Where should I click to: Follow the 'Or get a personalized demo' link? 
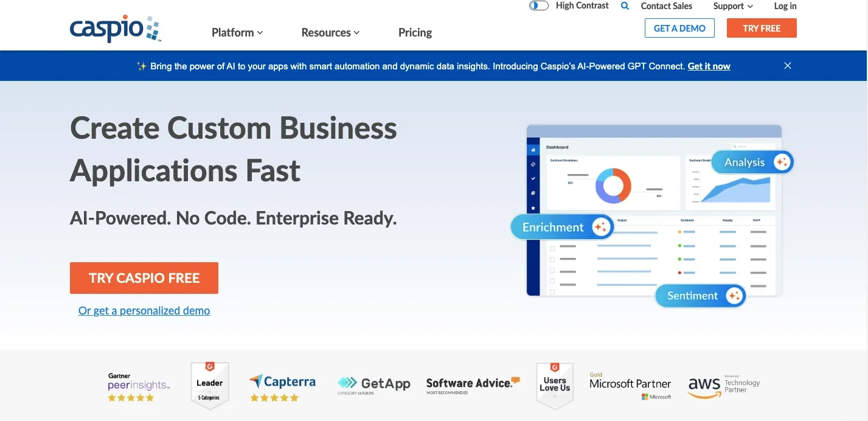[144, 311]
